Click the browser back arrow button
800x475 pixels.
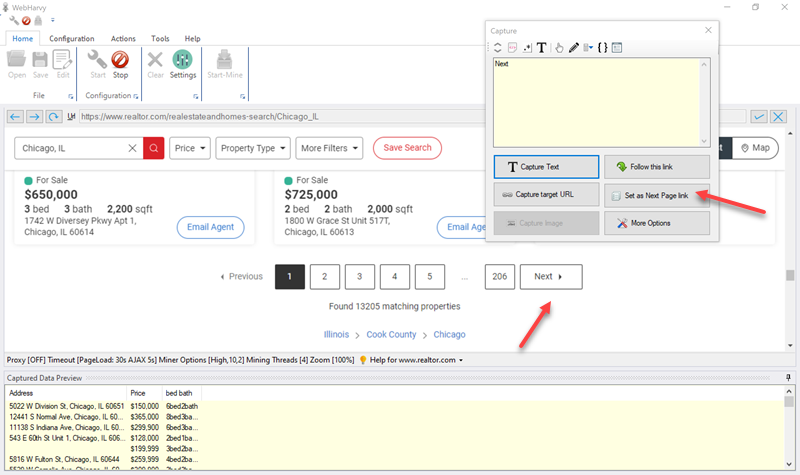click(15, 117)
